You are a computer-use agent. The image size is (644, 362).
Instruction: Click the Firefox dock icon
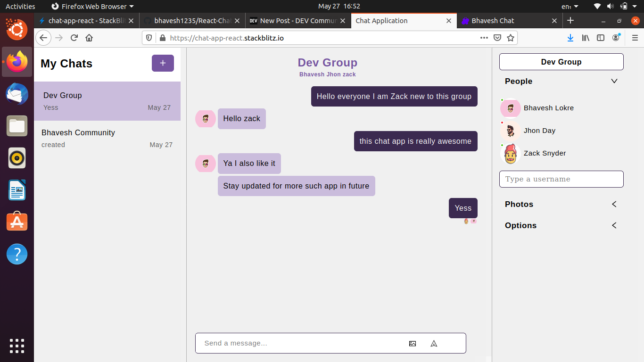17,62
